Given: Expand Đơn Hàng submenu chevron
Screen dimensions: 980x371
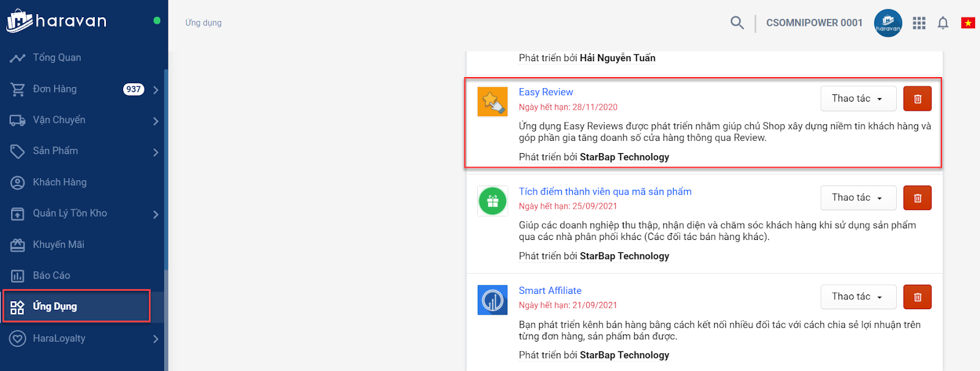Looking at the screenshot, I should pyautogui.click(x=156, y=90).
